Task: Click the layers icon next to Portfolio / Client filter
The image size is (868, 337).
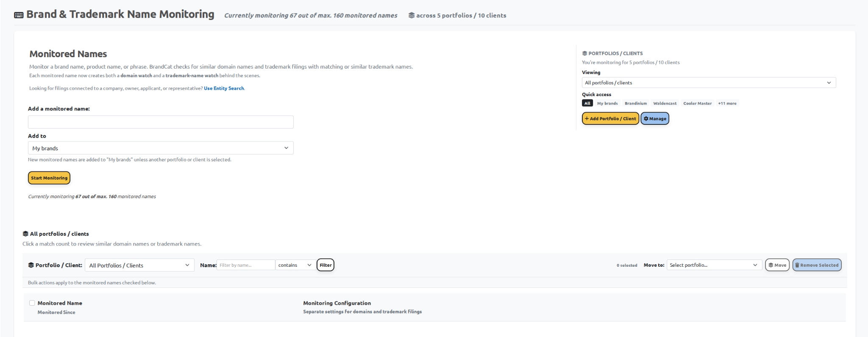Action: coord(31,265)
